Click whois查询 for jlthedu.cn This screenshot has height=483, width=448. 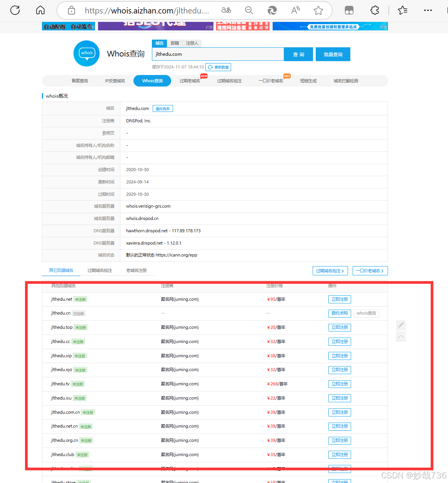pyautogui.click(x=366, y=313)
